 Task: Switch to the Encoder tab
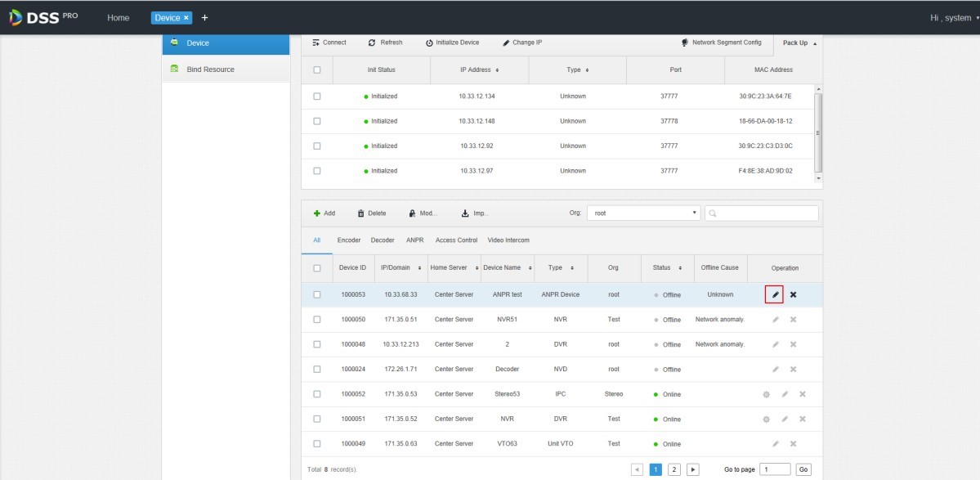click(x=349, y=240)
